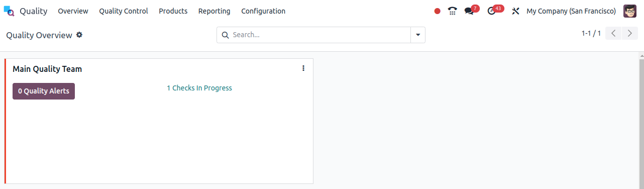Open the user avatar menu
This screenshot has height=189, width=644.
[x=630, y=11]
